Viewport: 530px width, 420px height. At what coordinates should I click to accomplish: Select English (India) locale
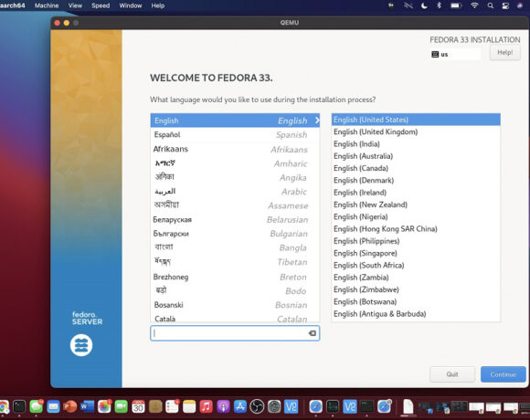click(416, 144)
